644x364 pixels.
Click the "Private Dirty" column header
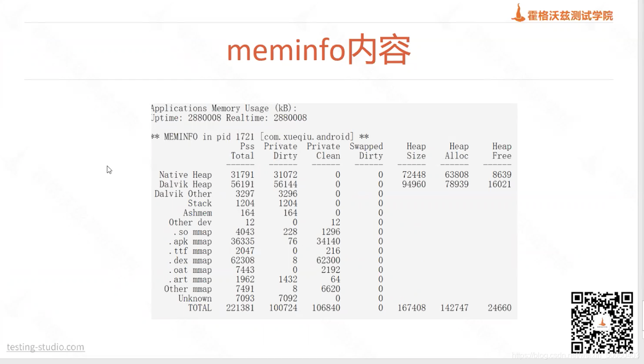pos(281,151)
